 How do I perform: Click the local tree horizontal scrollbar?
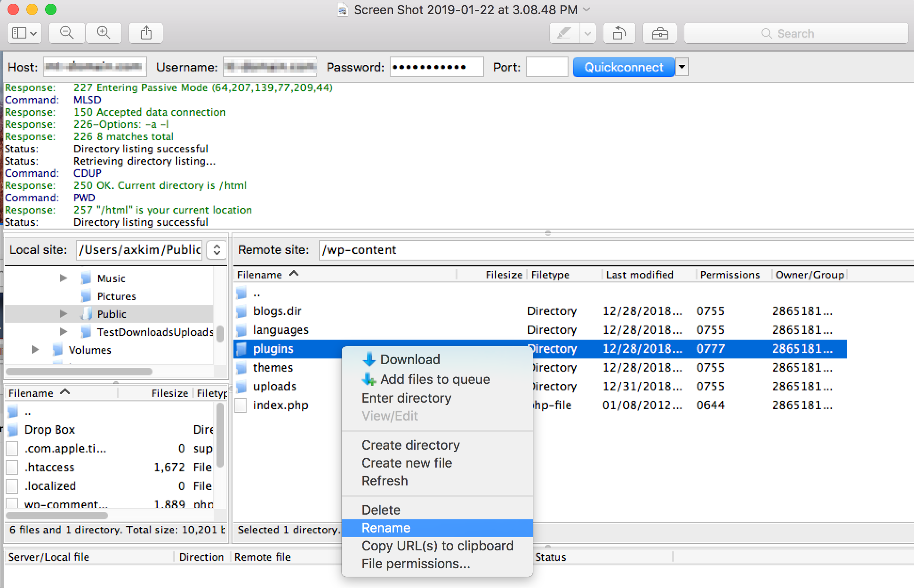79,372
